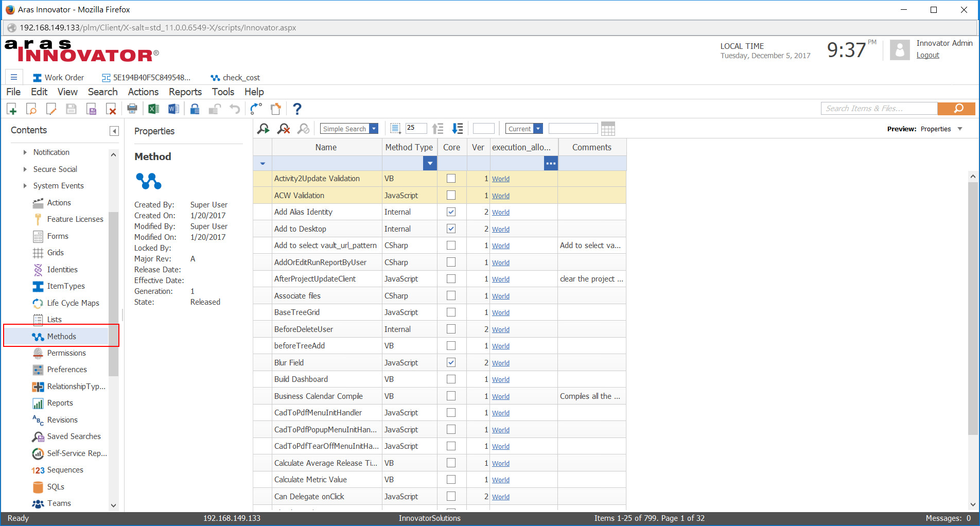Run search with the green arrow magnifier
Screen dimensions: 980x526
[x=264, y=129]
